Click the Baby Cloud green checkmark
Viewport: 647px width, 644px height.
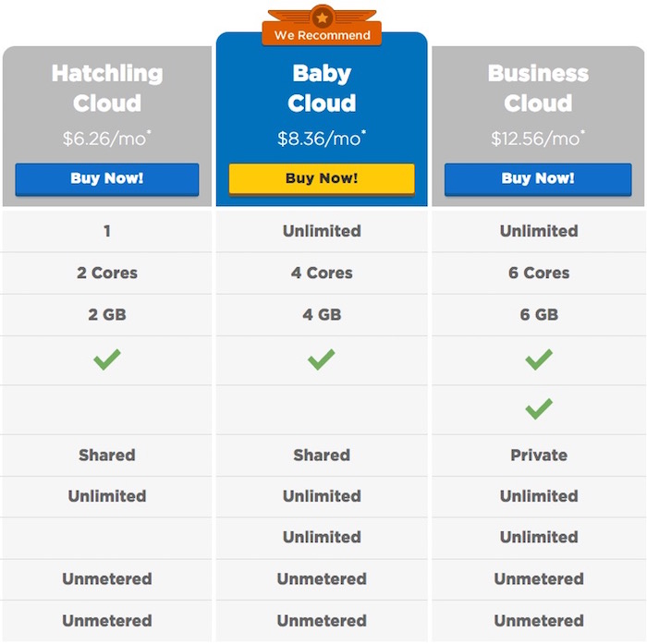pyautogui.click(x=322, y=359)
